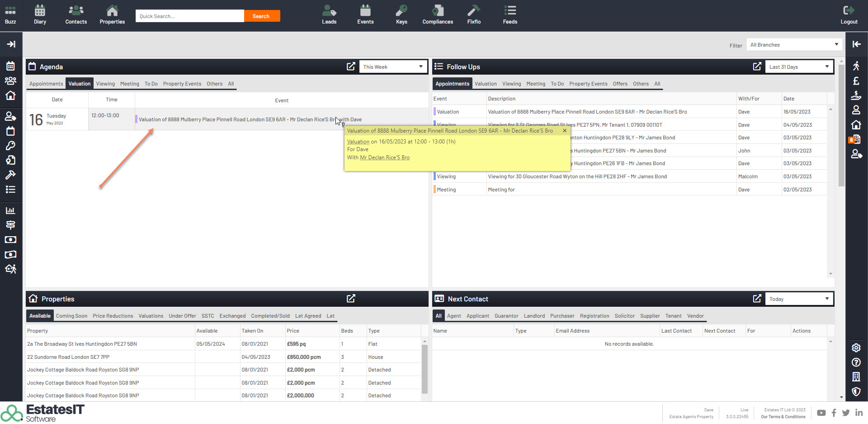Expand the All Branches filter dropdown

pos(794,45)
